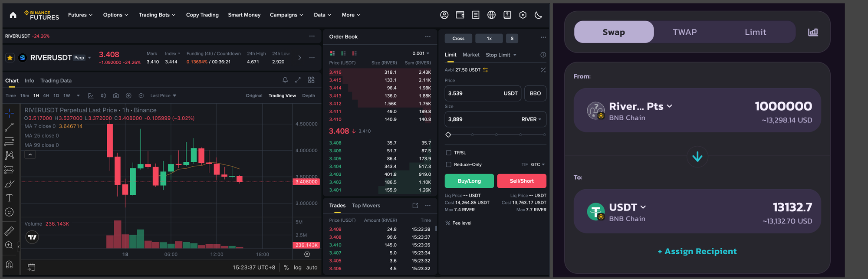
Task: Open language globe icon
Action: (491, 15)
